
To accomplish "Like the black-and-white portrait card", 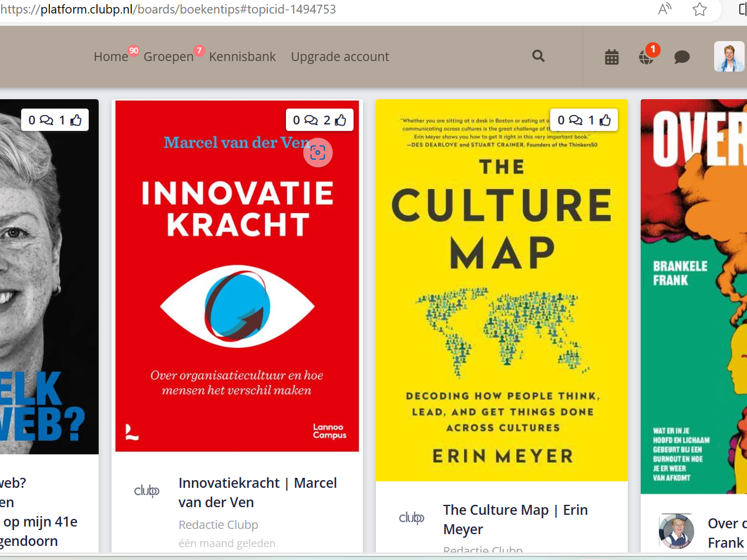I will [76, 120].
